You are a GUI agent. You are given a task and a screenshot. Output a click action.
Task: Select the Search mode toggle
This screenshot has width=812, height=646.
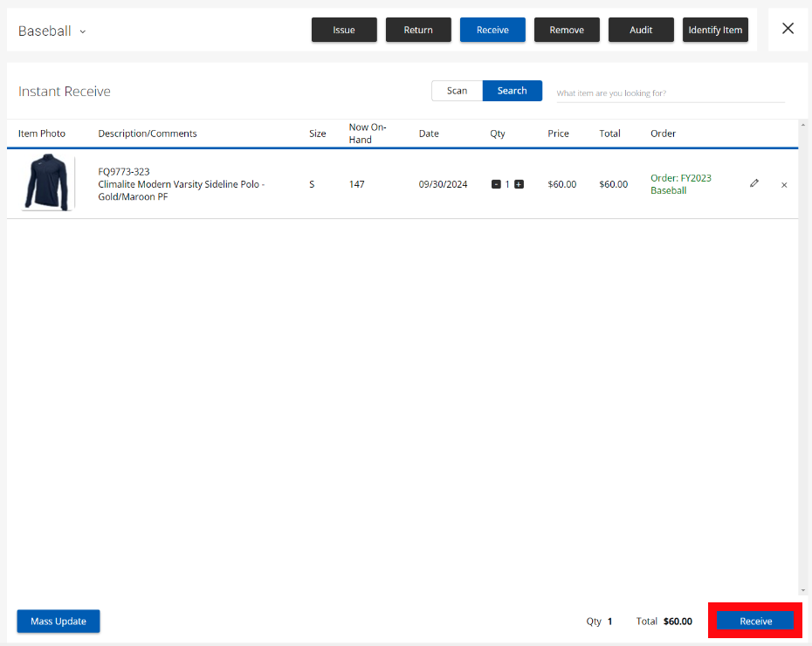point(512,91)
